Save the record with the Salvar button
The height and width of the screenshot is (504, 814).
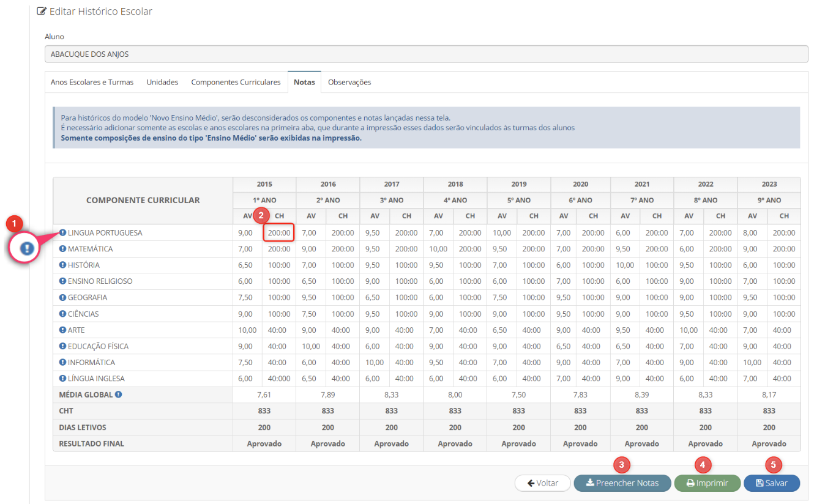pos(772,483)
